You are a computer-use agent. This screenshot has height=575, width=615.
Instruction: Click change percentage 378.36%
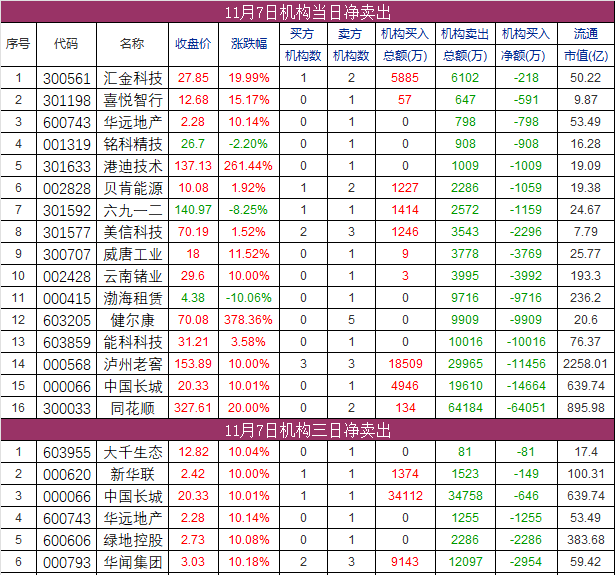coord(248,320)
